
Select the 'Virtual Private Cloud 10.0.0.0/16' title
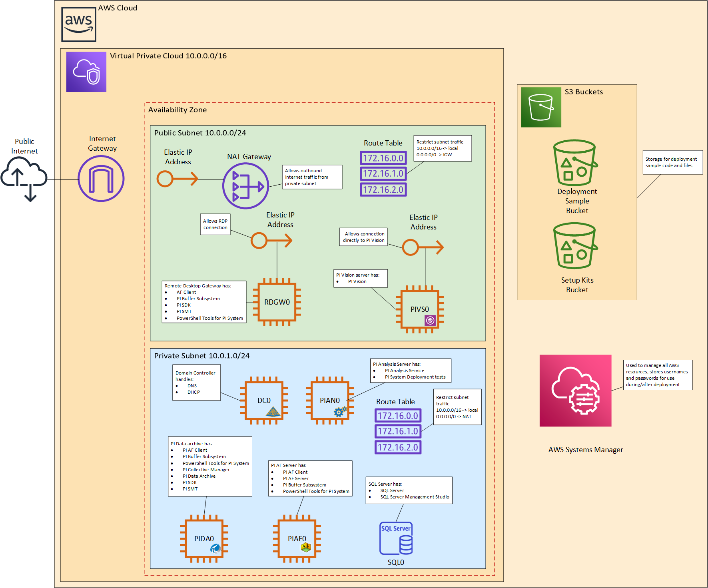[x=168, y=56]
